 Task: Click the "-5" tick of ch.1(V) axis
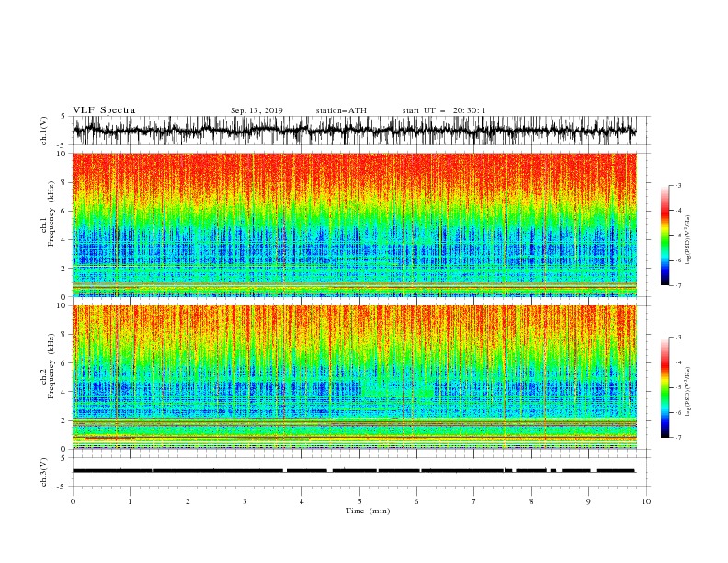point(63,145)
